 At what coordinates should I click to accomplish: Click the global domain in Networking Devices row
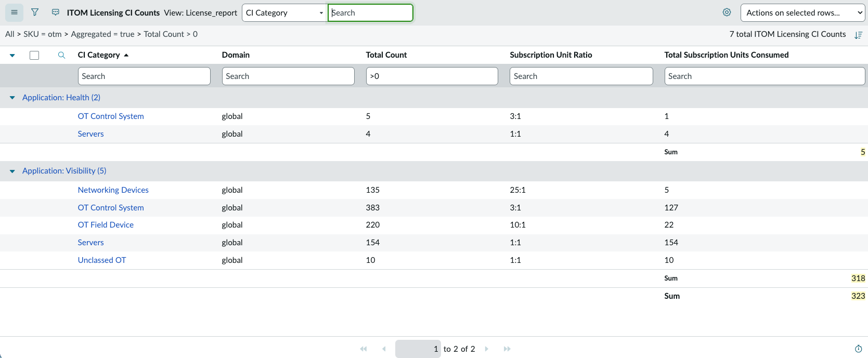pos(232,190)
